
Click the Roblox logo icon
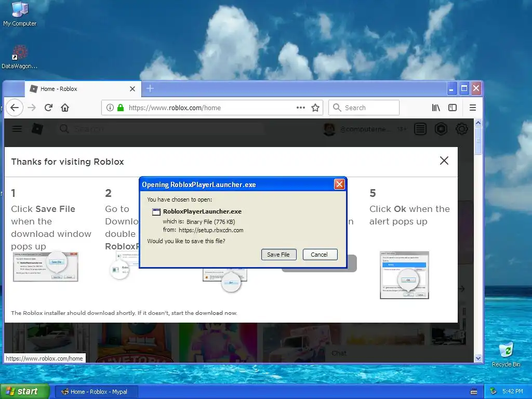pyautogui.click(x=37, y=129)
